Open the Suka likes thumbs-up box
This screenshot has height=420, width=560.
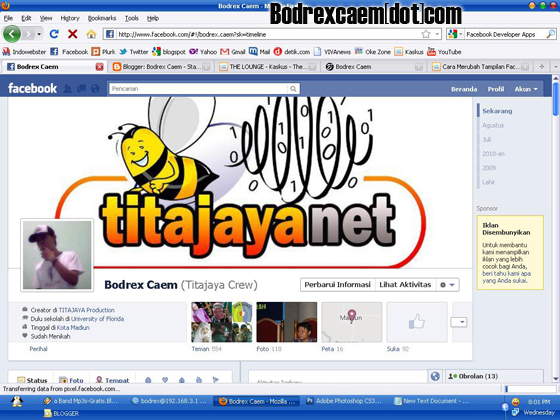pos(417,322)
